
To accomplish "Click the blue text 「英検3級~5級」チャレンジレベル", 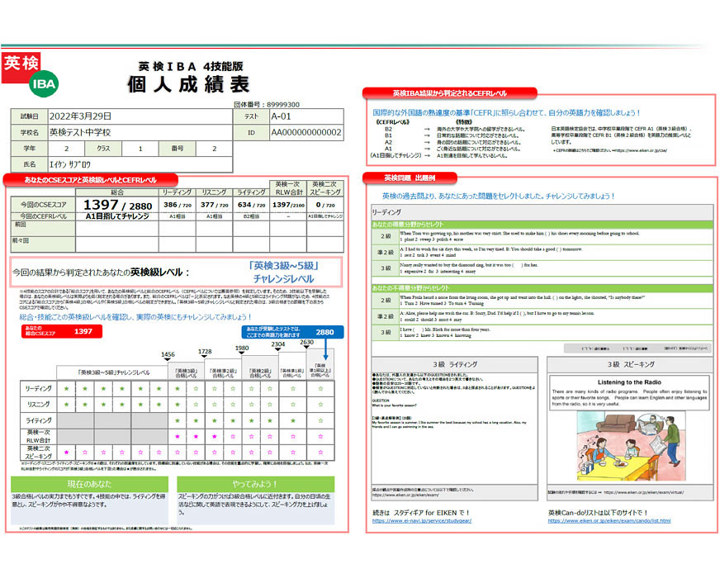I will (283, 272).
